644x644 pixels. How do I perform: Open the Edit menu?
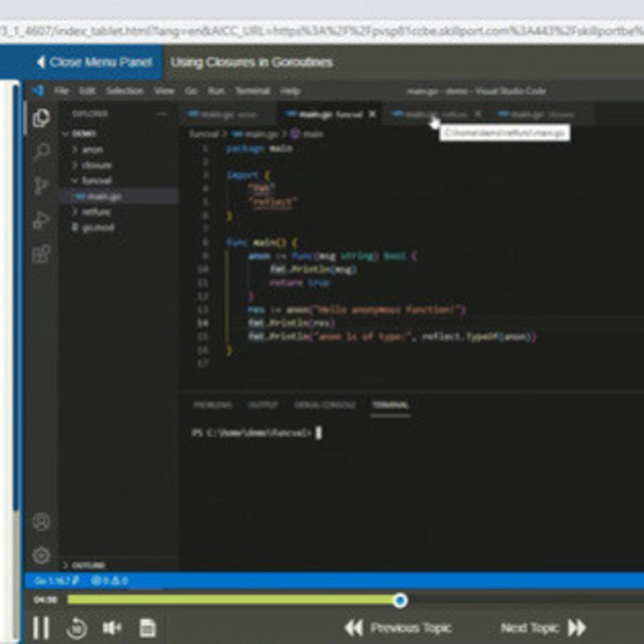point(87,91)
